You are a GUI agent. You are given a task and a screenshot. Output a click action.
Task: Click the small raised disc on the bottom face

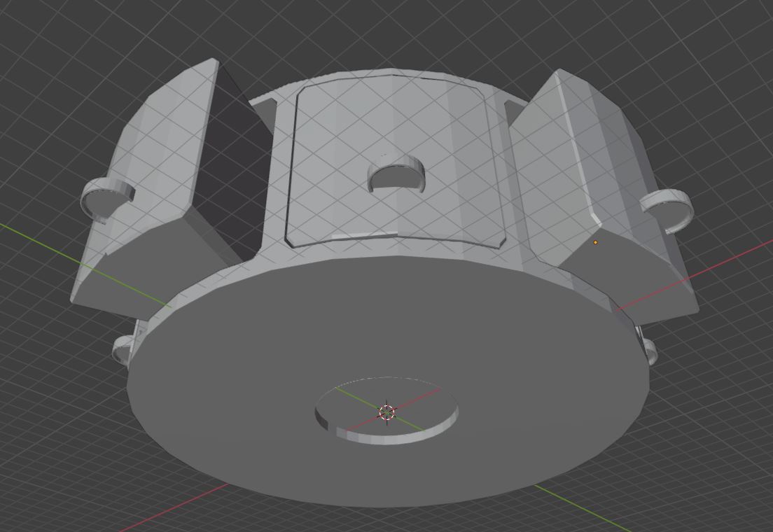(x=386, y=410)
